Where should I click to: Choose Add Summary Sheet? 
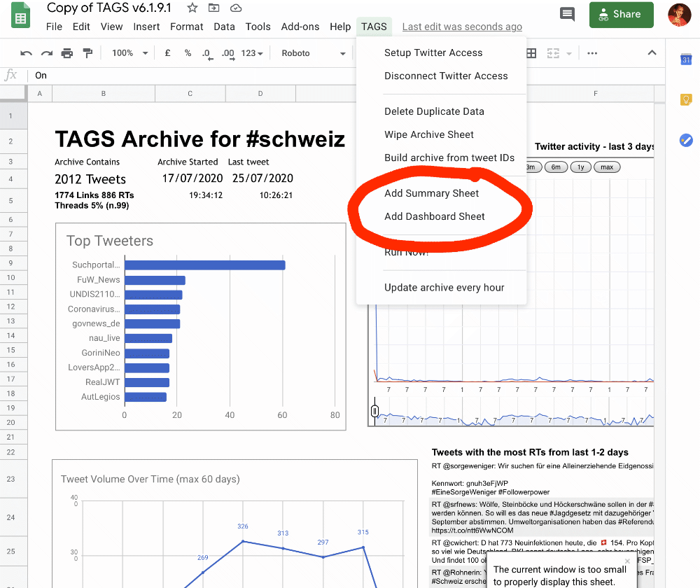tap(442, 193)
